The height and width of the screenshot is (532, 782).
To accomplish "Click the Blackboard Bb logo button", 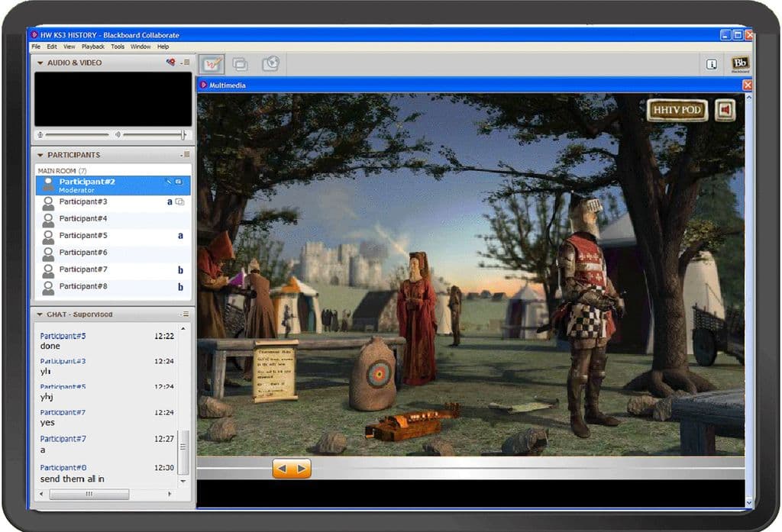I will pyautogui.click(x=740, y=63).
